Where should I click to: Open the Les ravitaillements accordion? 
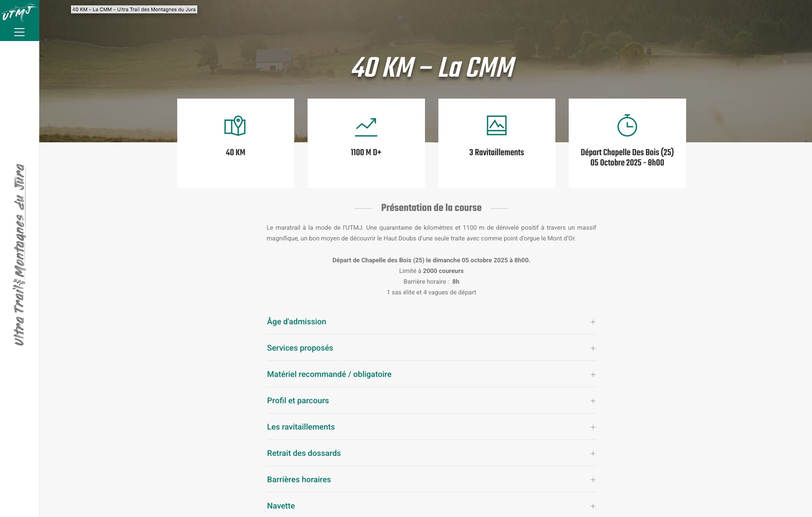coord(301,427)
